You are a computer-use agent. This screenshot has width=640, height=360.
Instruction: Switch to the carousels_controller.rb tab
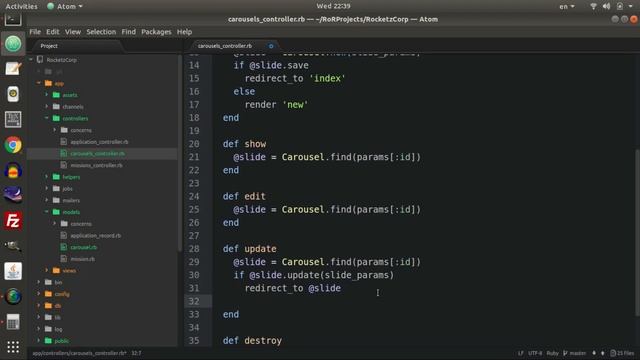coord(231,46)
